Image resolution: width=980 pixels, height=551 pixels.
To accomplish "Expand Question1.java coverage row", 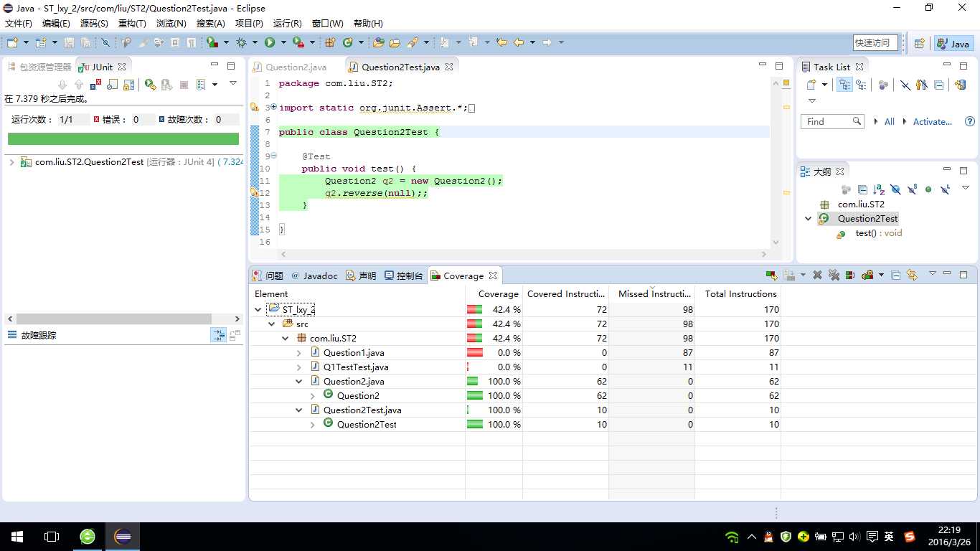I will pyautogui.click(x=299, y=353).
